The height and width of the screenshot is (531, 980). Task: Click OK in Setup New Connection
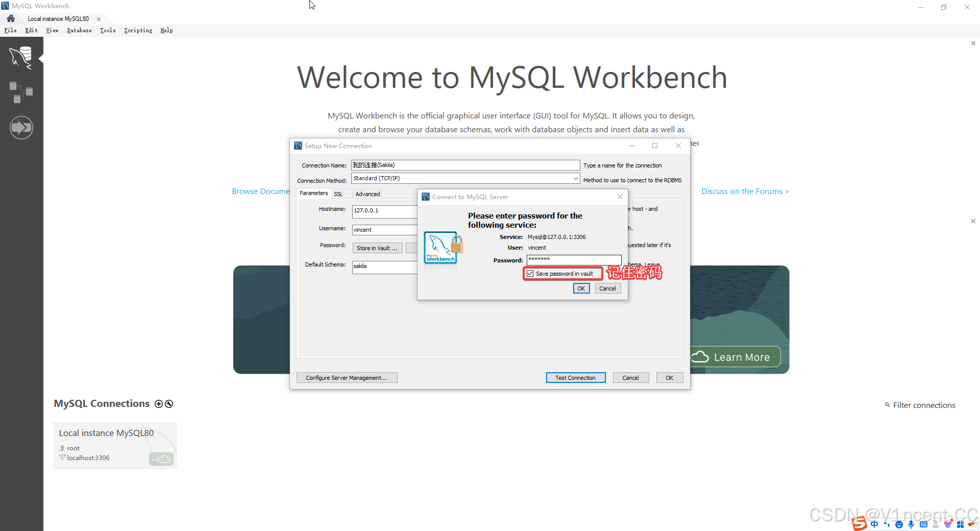[669, 378]
